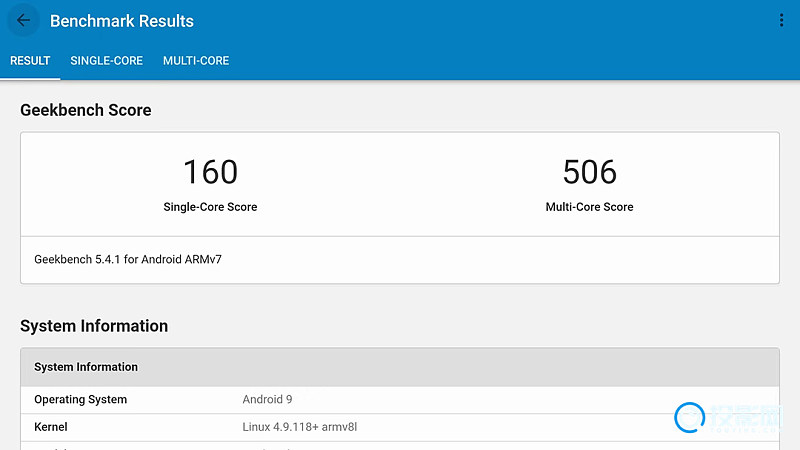This screenshot has width=800, height=450.
Task: Select the Kernel row label
Action: [51, 427]
